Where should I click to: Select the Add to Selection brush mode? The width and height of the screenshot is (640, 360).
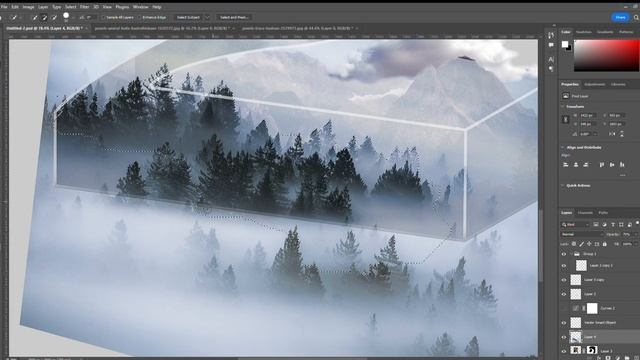[44, 18]
